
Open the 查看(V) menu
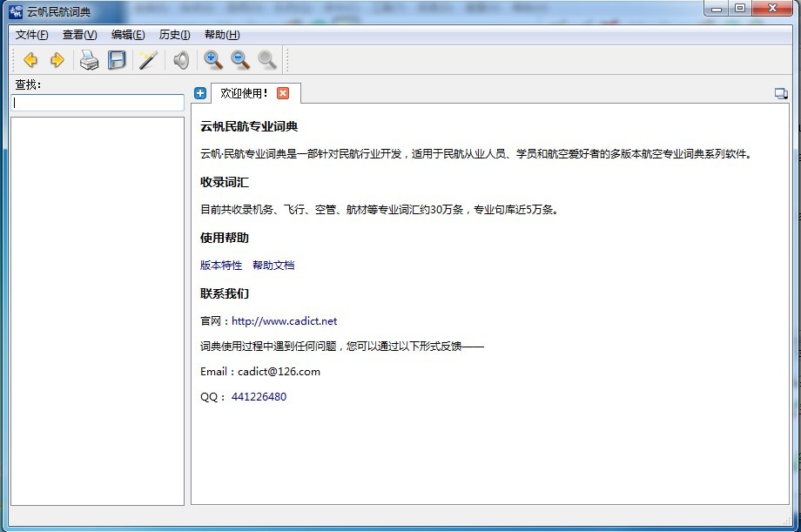point(79,35)
